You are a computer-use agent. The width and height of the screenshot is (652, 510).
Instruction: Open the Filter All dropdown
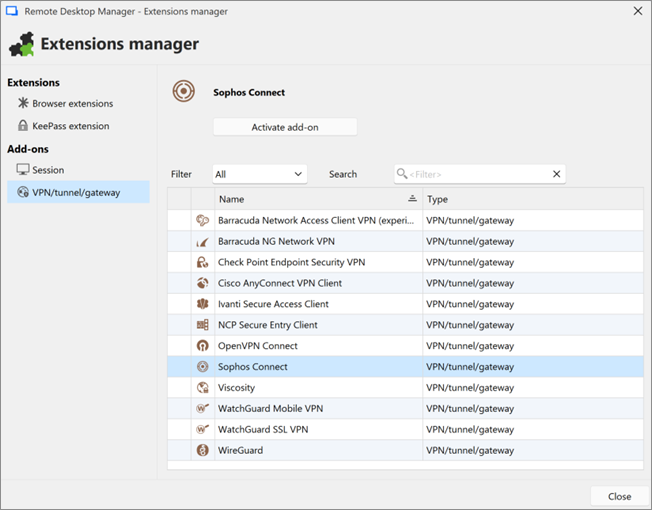260,174
